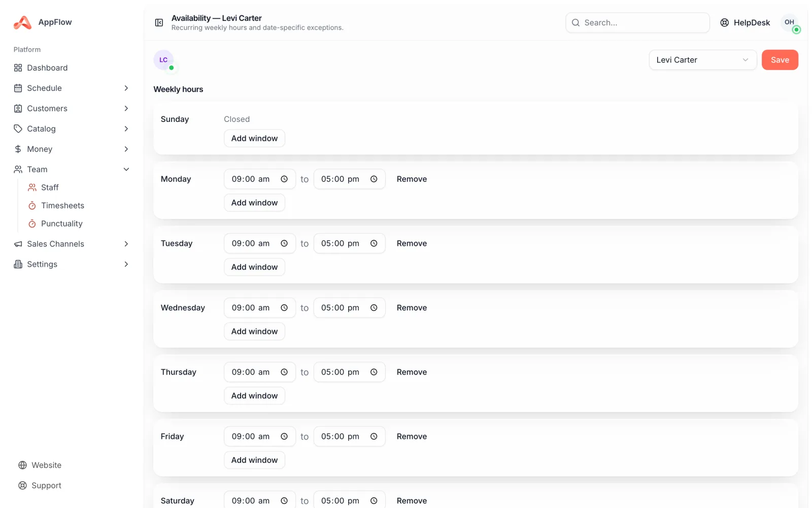Click the Money dollar icon
812x508 pixels.
pos(18,149)
